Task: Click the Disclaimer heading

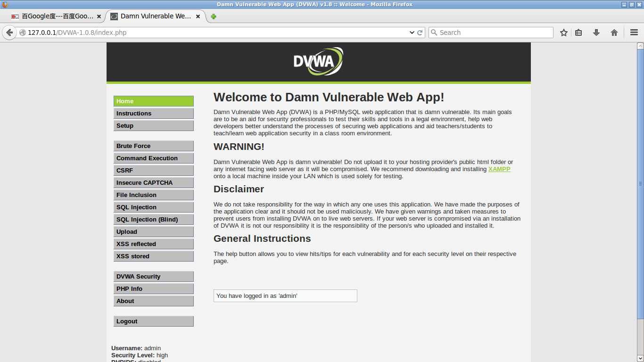Action: pyautogui.click(x=239, y=189)
